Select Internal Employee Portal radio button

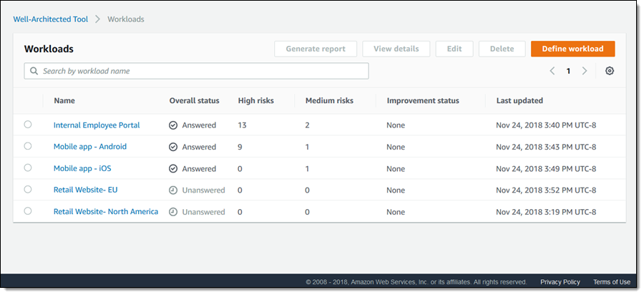point(28,125)
